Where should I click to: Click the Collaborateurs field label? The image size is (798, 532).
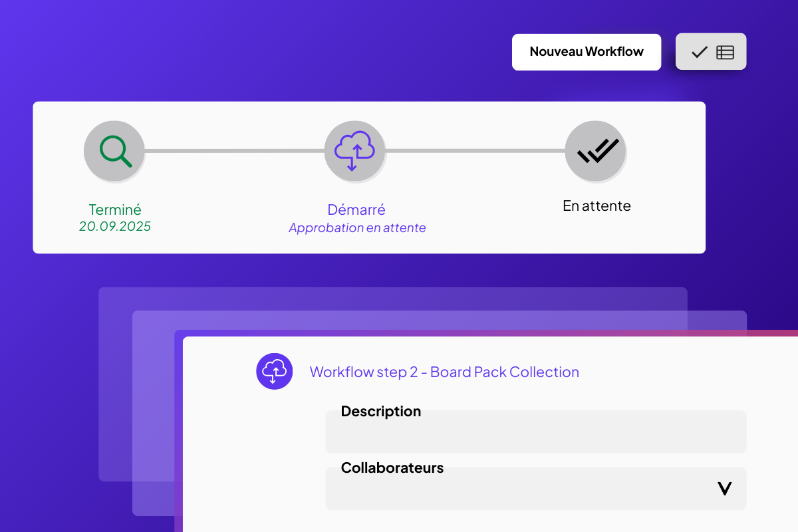[x=392, y=467]
